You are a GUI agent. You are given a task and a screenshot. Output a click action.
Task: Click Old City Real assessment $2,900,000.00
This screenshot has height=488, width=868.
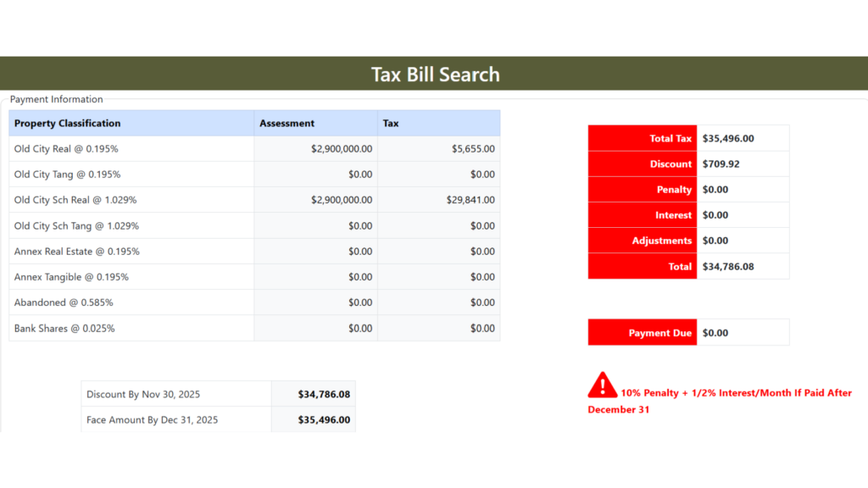coord(342,149)
